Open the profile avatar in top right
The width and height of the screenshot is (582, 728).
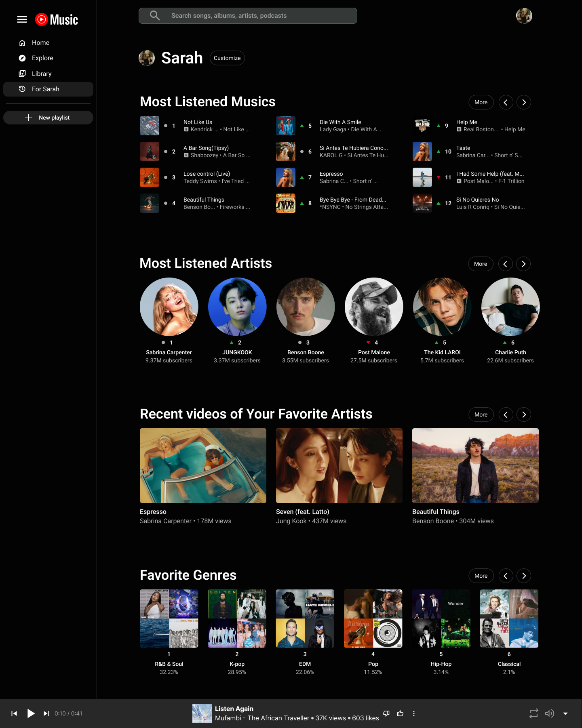524,16
